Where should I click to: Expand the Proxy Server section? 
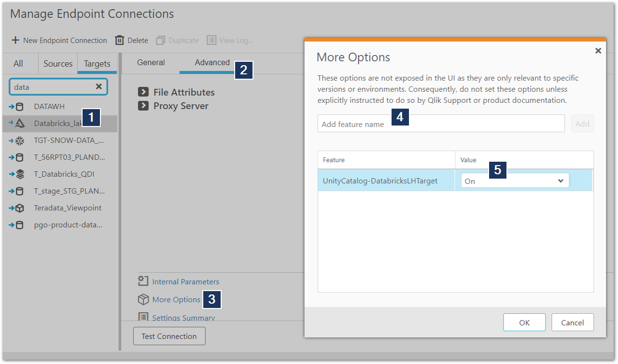tap(143, 106)
